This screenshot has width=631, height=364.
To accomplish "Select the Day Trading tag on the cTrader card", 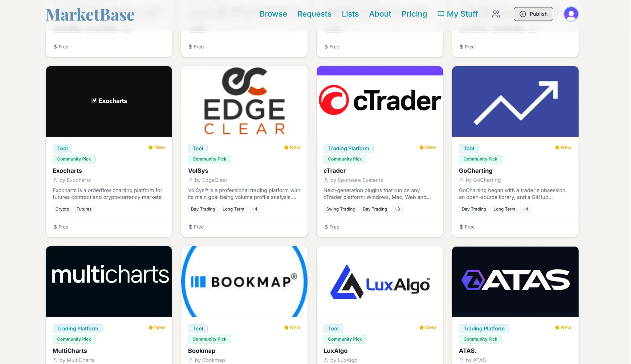I will click(375, 209).
